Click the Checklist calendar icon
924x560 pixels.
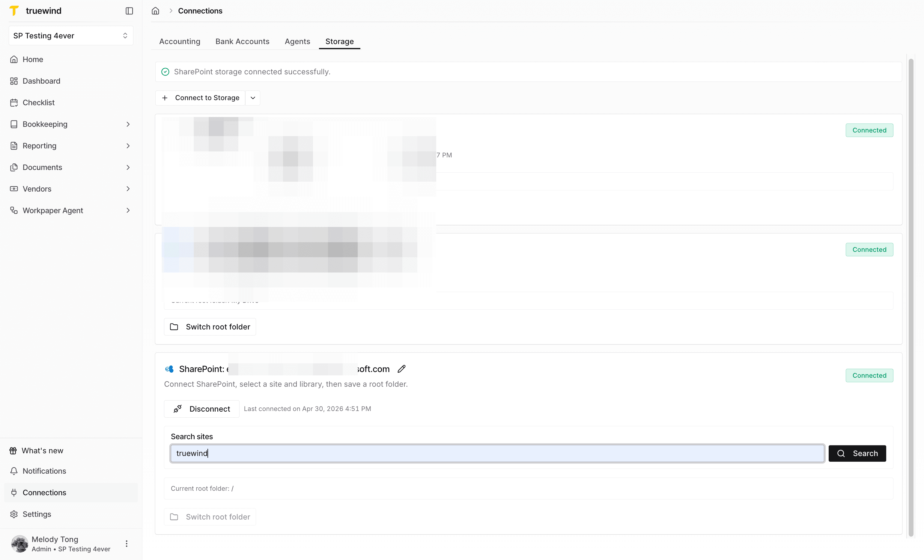(x=14, y=103)
